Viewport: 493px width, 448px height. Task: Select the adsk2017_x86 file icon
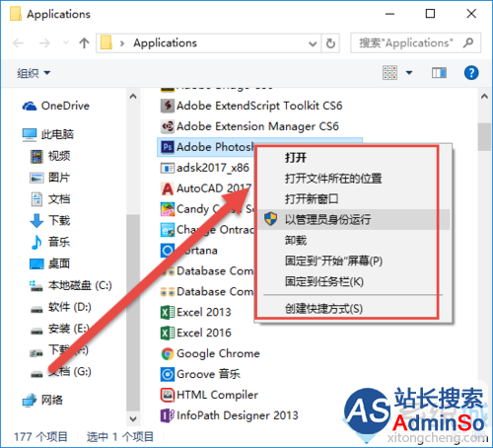tap(168, 168)
